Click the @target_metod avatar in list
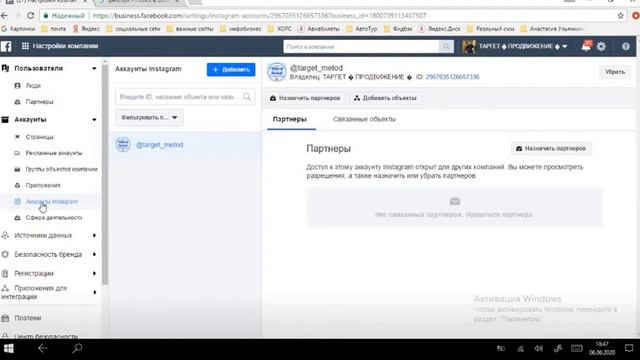This screenshot has width=640, height=360. tap(123, 145)
